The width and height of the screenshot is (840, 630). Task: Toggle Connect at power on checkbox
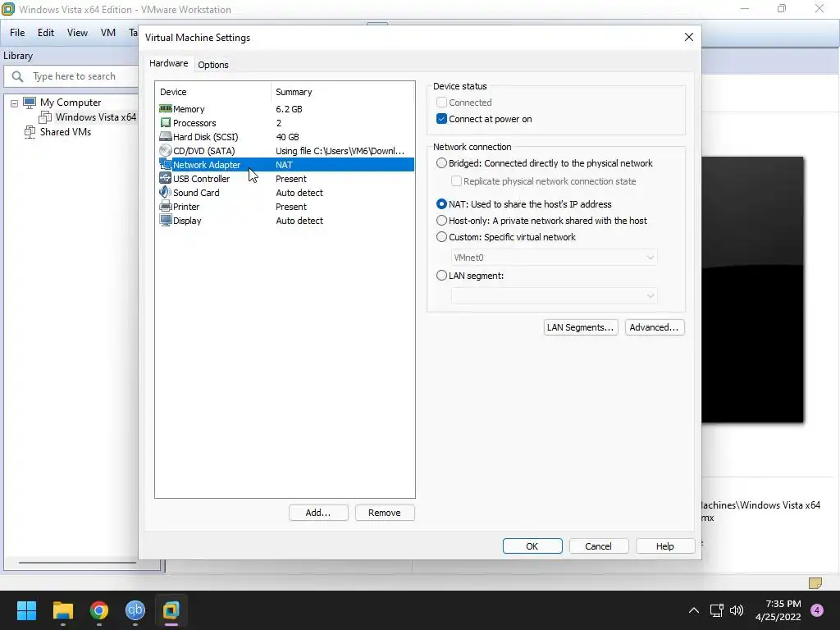click(x=441, y=119)
